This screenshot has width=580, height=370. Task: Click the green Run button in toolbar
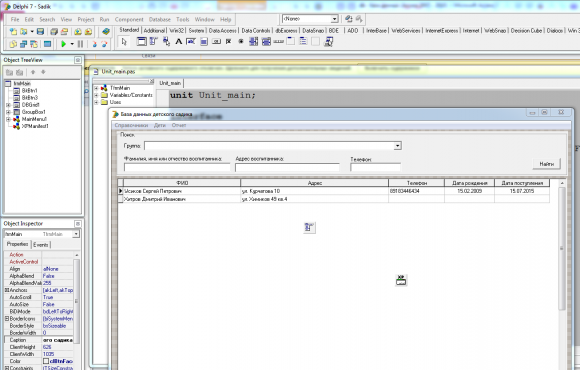(x=63, y=44)
